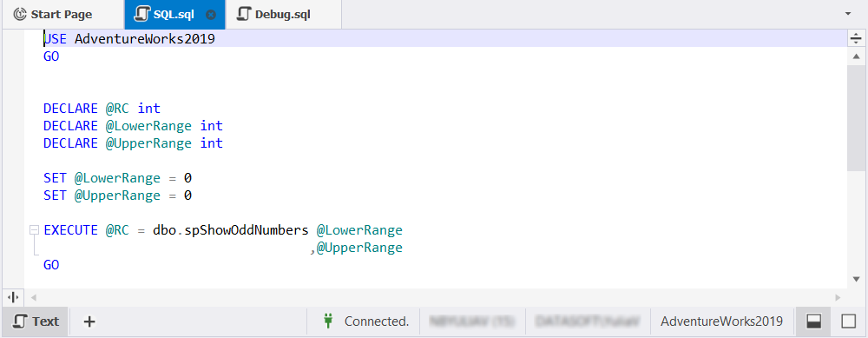The height and width of the screenshot is (338, 868).
Task: Click the first GO statement under USE
Action: [x=51, y=56]
